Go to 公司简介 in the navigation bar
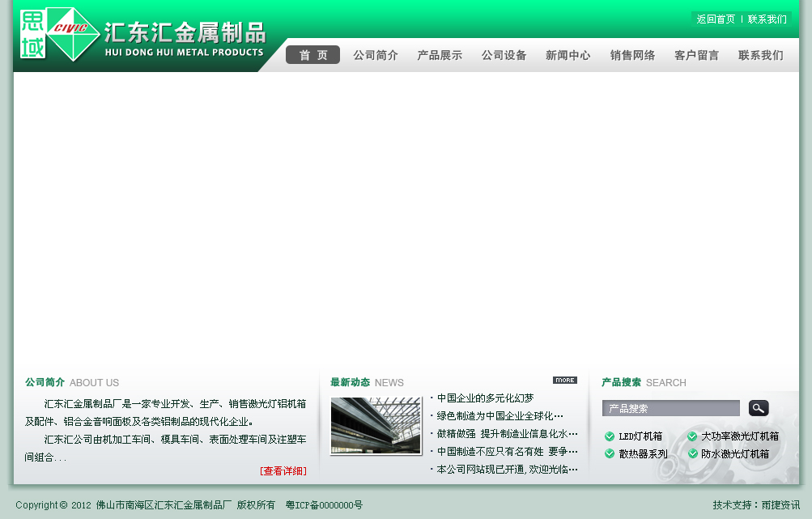The width and height of the screenshot is (812, 519). pos(376,55)
